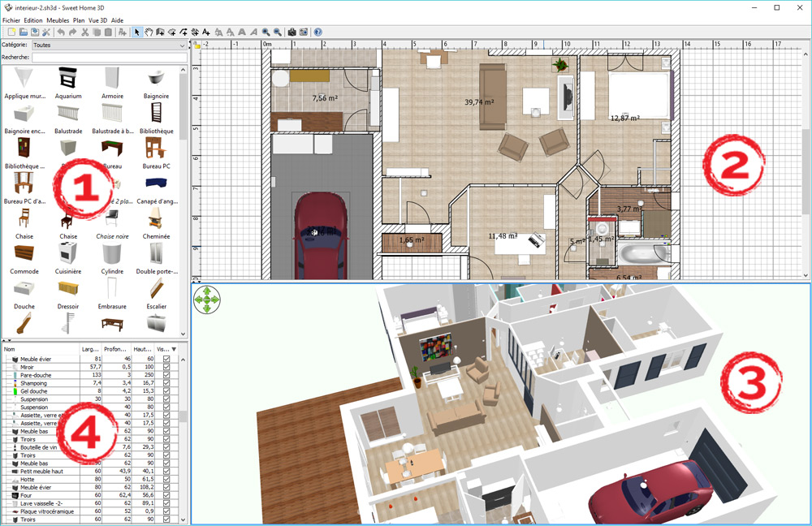Click the green navigation compass in 3D view
Screen dimensions: 812x526
click(x=208, y=300)
